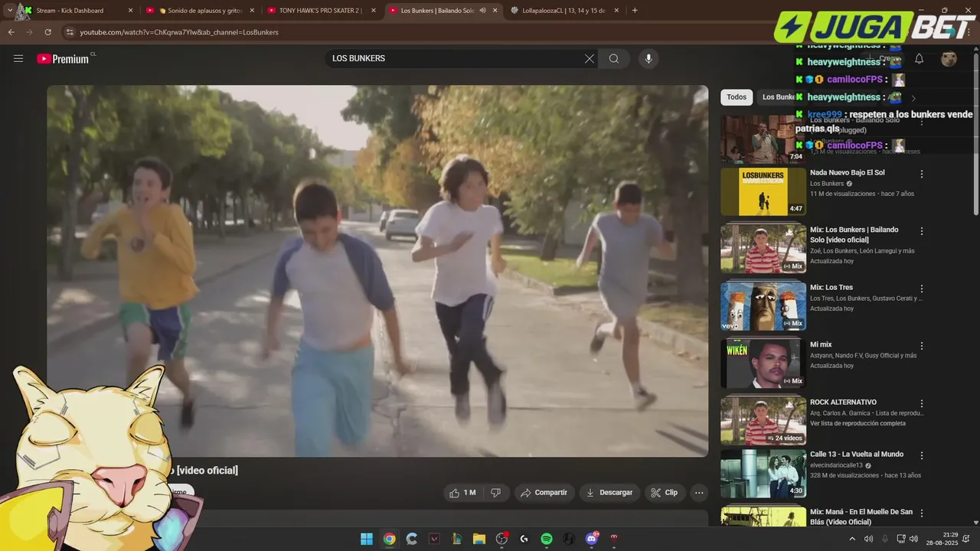Reload the page in Chrome
This screenshot has height=551, width=980.
pyautogui.click(x=47, y=32)
